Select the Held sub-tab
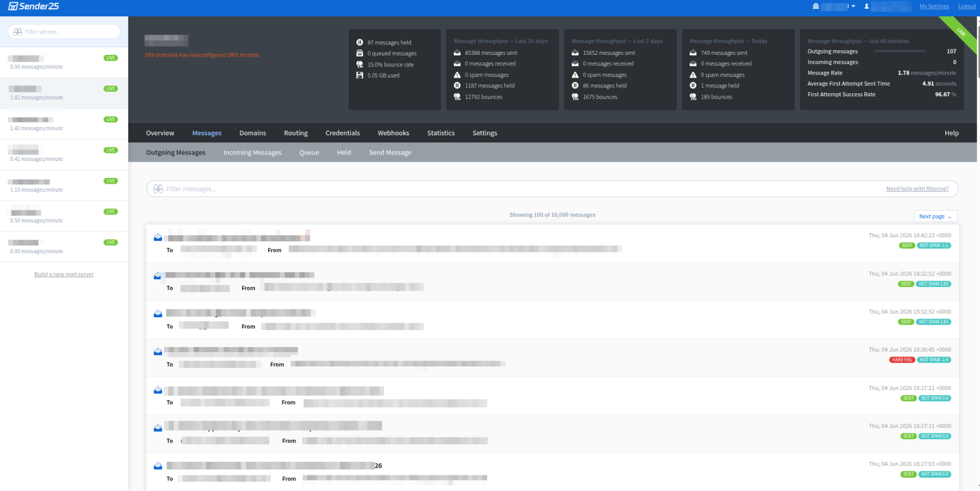The height and width of the screenshot is (491, 980). (x=344, y=153)
